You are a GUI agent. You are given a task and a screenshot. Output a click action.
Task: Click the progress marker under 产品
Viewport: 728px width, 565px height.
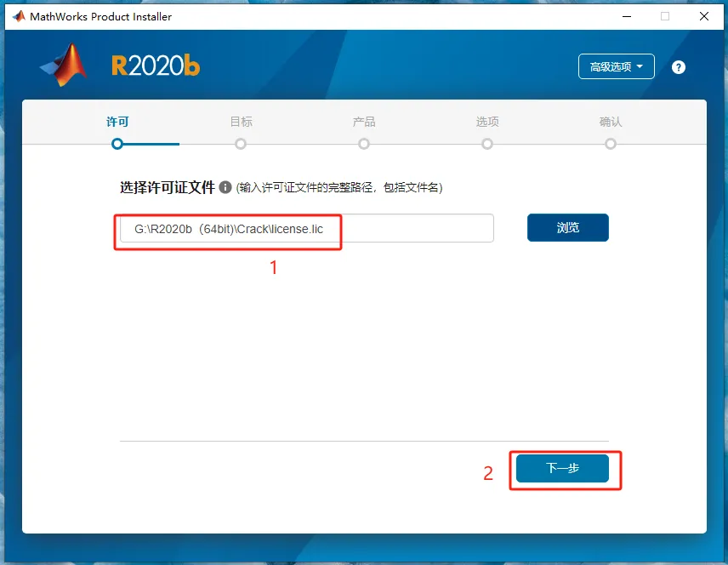pos(364,144)
